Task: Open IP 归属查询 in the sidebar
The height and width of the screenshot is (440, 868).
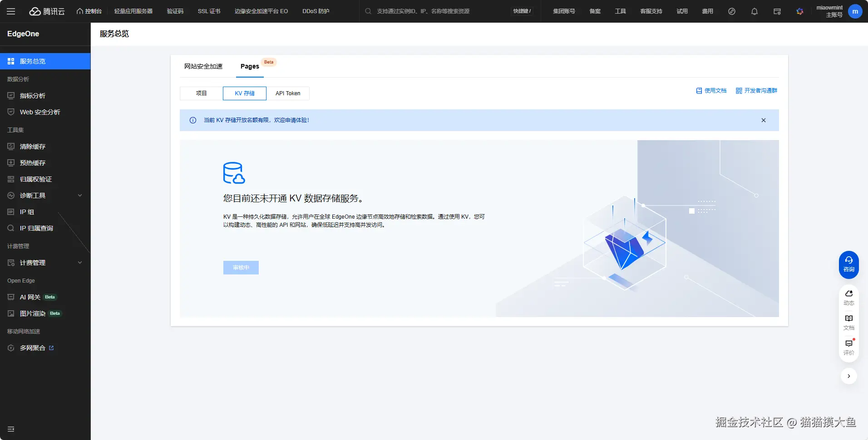Action: (x=45, y=228)
